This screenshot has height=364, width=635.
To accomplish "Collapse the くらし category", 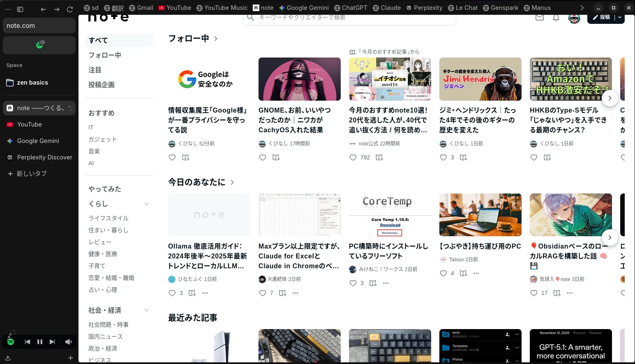I will (x=147, y=204).
